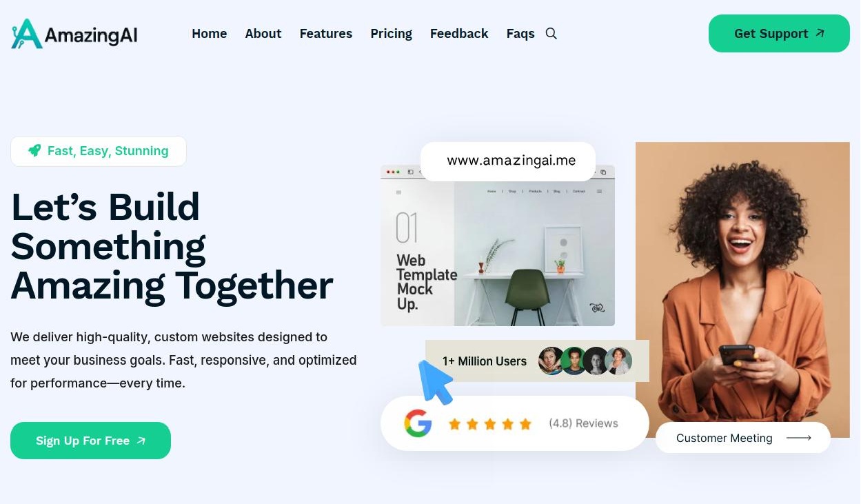Viewport: 861px width, 504px height.
Task: Open the web template mockup image
Action: tap(498, 245)
